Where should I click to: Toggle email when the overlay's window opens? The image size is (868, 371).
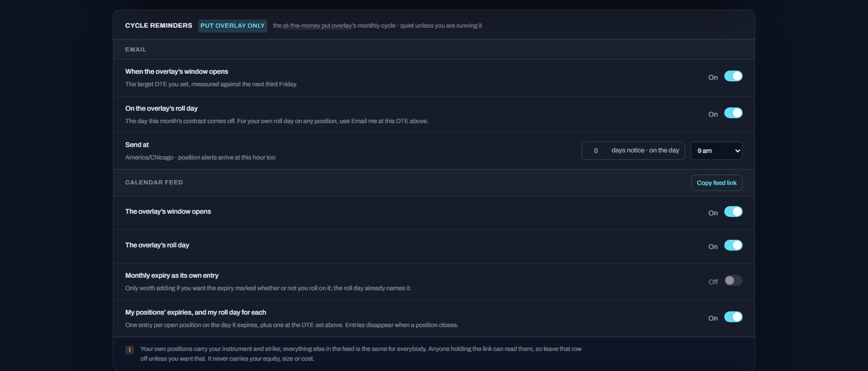point(733,76)
